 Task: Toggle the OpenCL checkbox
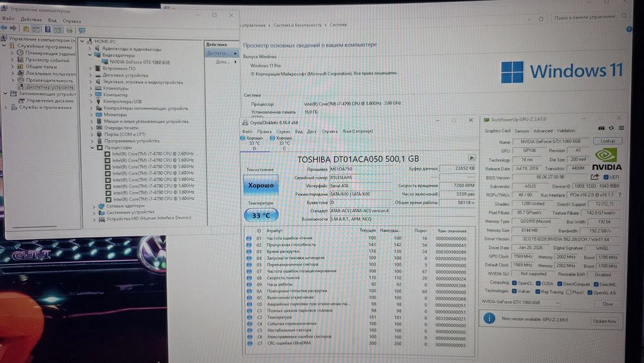click(514, 283)
